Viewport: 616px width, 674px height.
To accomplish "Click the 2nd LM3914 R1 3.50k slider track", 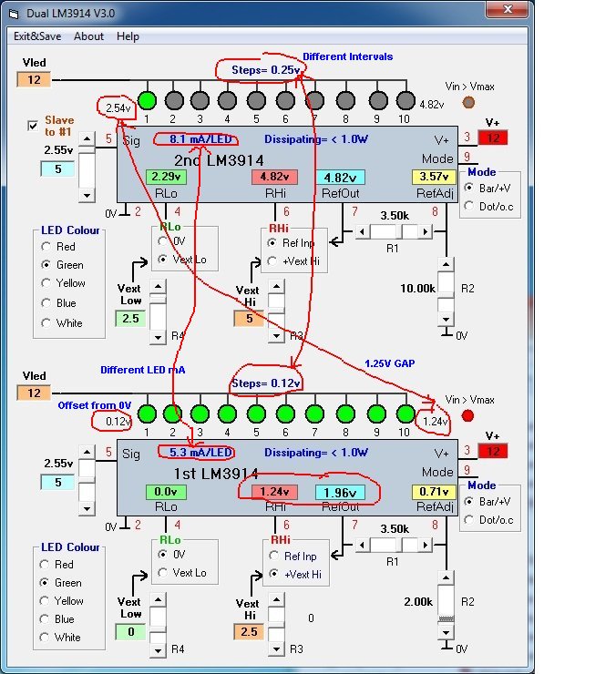I will pyautogui.click(x=394, y=231).
